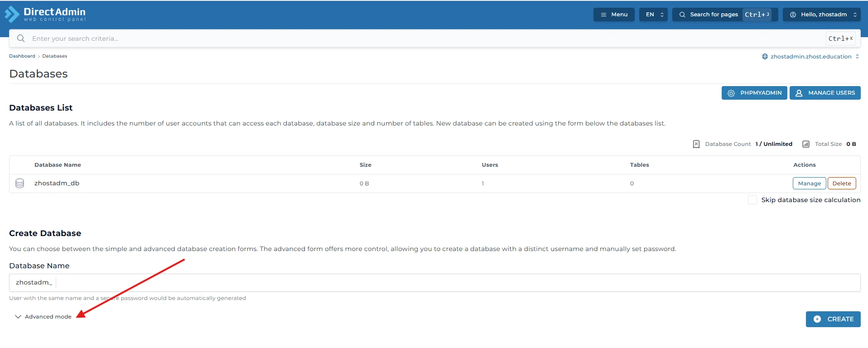The image size is (868, 348).
Task: Delete the zhostadm_db database
Action: pos(841,184)
